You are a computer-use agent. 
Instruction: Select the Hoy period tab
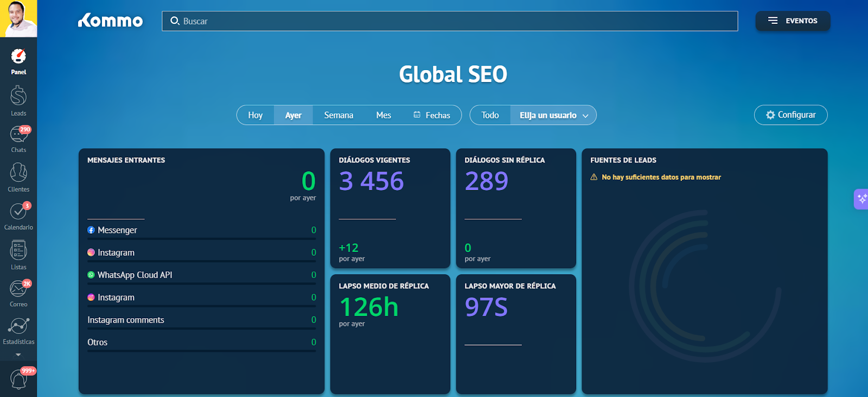256,115
